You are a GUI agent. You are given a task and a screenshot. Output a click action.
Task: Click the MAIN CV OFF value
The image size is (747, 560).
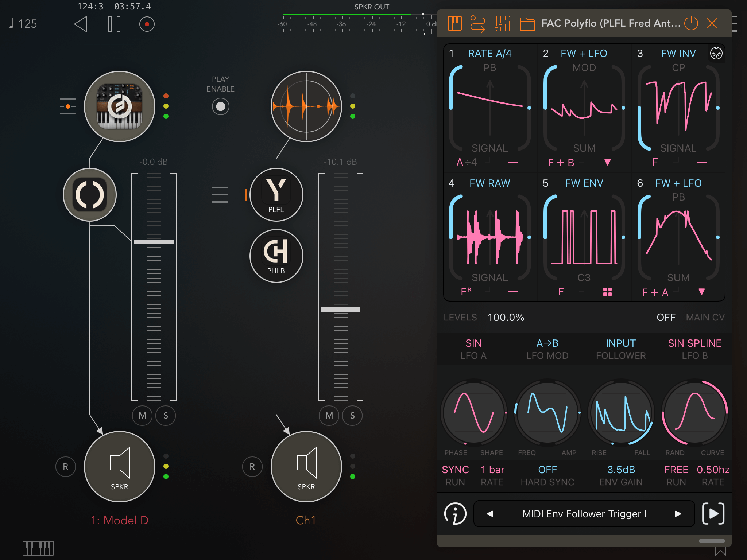click(666, 317)
